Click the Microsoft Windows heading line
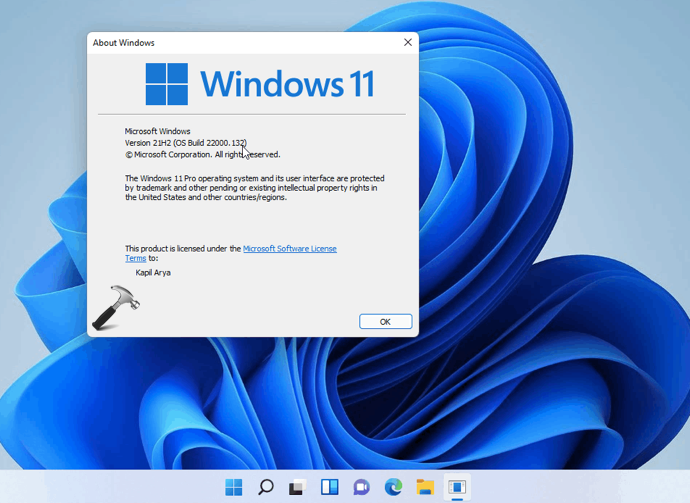This screenshot has height=503, width=690. (157, 131)
